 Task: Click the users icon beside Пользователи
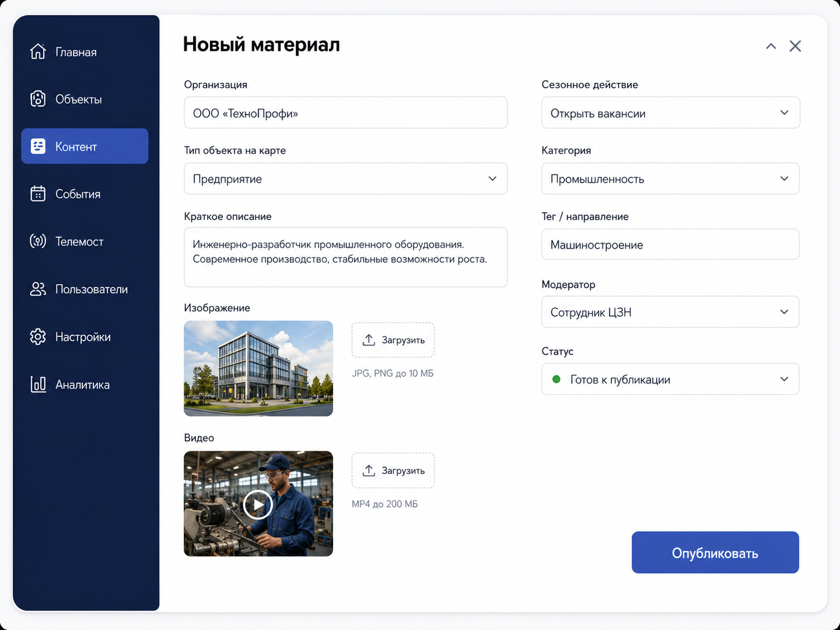[38, 289]
